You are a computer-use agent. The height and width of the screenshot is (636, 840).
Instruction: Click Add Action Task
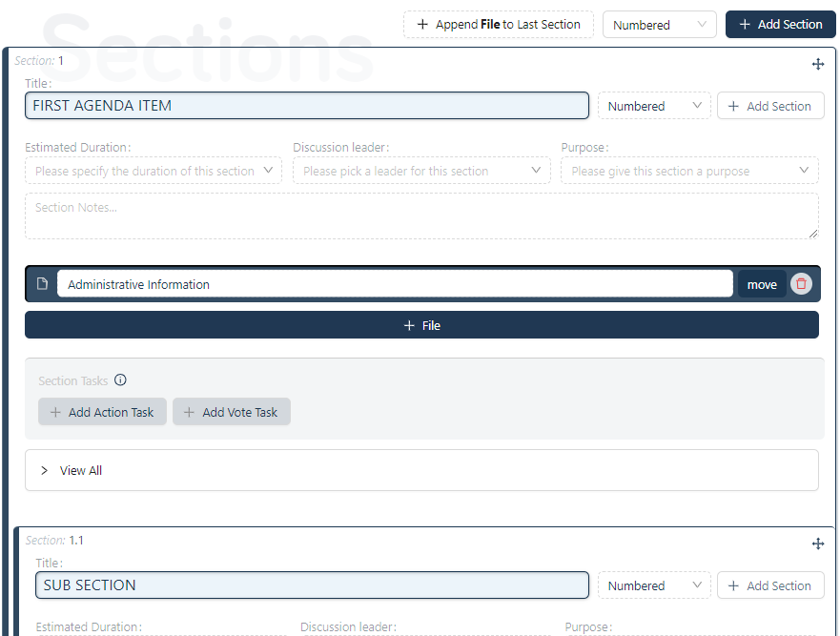point(102,412)
